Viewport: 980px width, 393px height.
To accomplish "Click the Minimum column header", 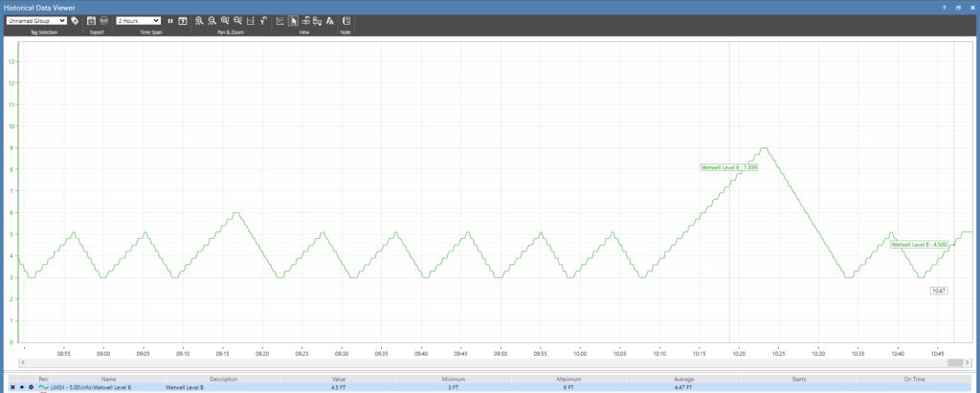I will point(454,380).
